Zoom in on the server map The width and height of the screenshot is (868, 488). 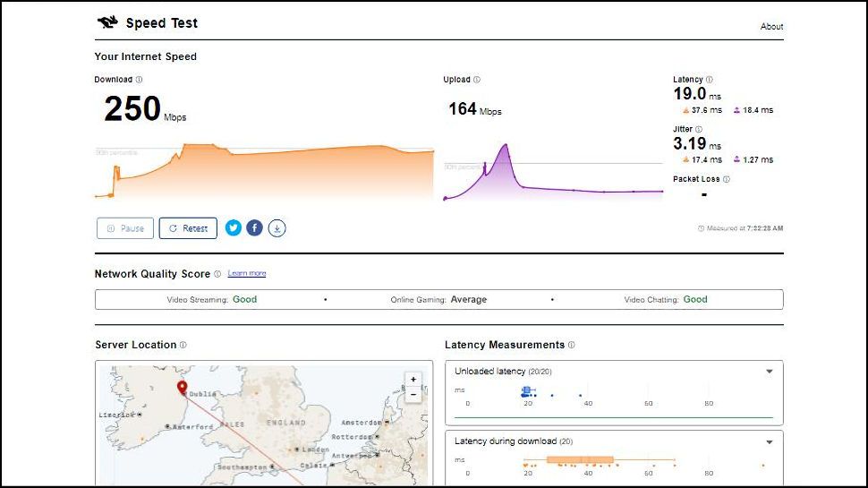413,380
